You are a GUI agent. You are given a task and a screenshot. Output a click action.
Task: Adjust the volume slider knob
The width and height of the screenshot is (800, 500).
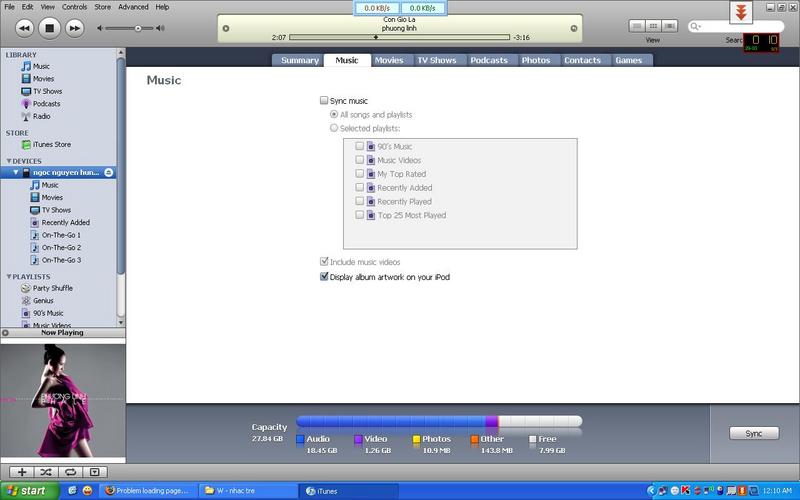click(x=137, y=29)
